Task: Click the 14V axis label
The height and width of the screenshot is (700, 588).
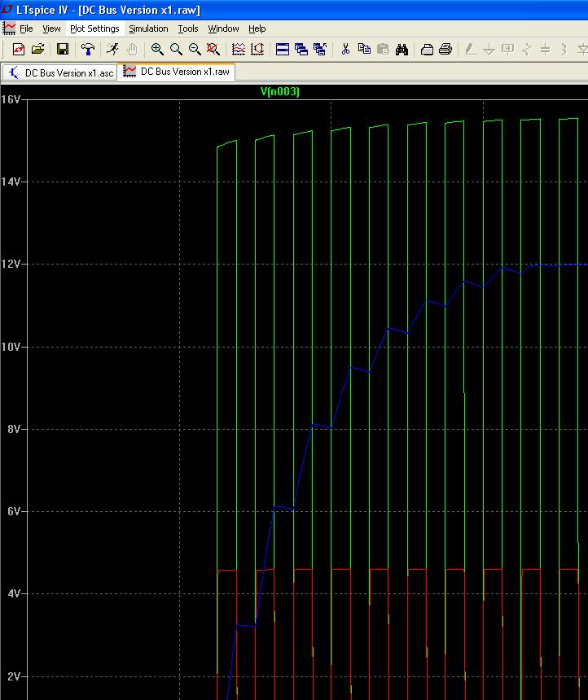Action: click(11, 182)
